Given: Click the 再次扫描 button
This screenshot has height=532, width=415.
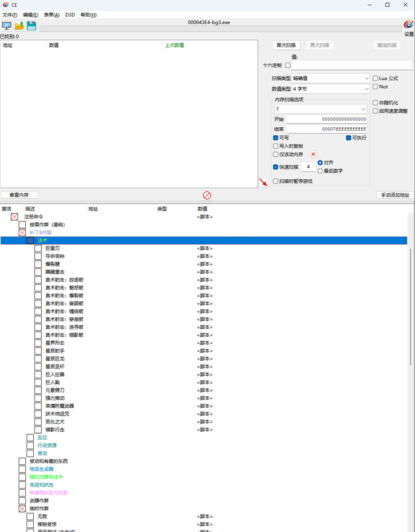Looking at the screenshot, I should pos(319,45).
